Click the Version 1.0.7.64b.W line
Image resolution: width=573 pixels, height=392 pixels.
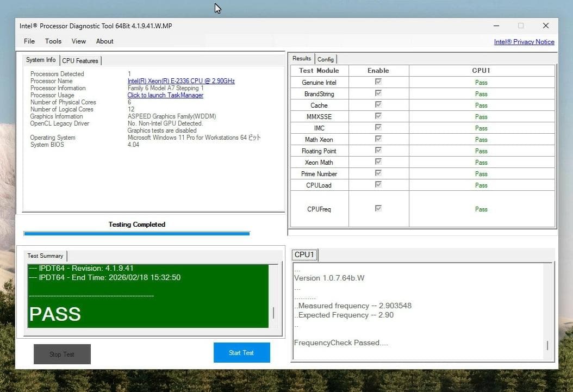[329, 278]
